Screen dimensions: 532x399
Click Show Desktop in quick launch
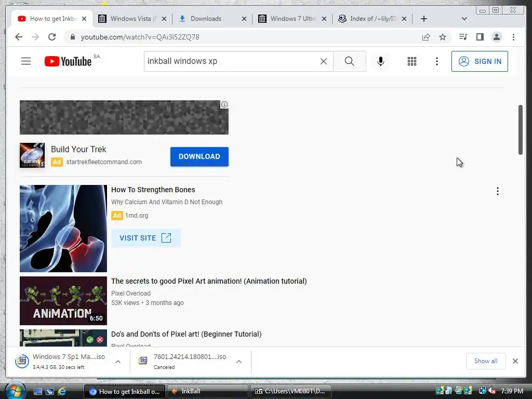click(37, 392)
